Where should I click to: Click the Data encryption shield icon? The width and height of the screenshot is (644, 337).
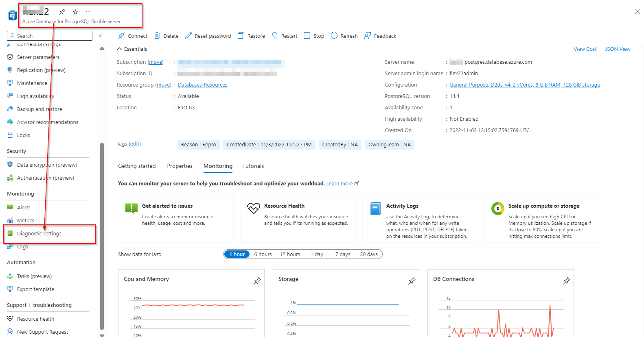point(10,165)
